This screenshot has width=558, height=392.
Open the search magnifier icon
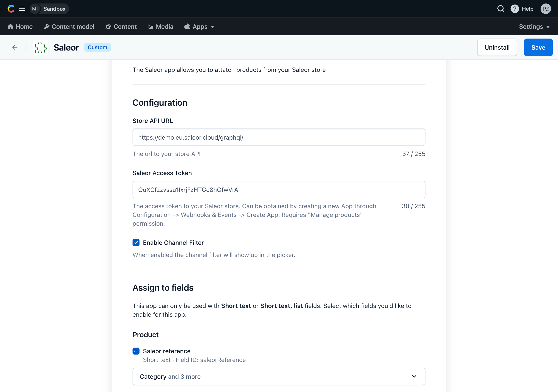click(x=501, y=9)
